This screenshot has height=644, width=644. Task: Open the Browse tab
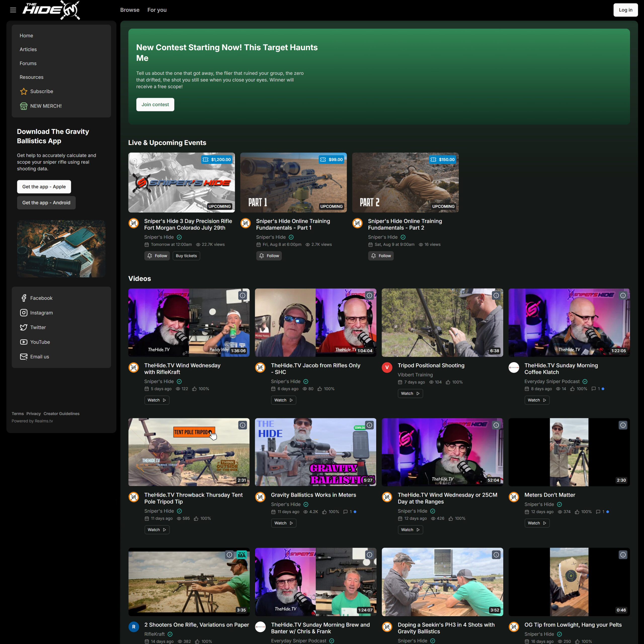[x=130, y=10]
